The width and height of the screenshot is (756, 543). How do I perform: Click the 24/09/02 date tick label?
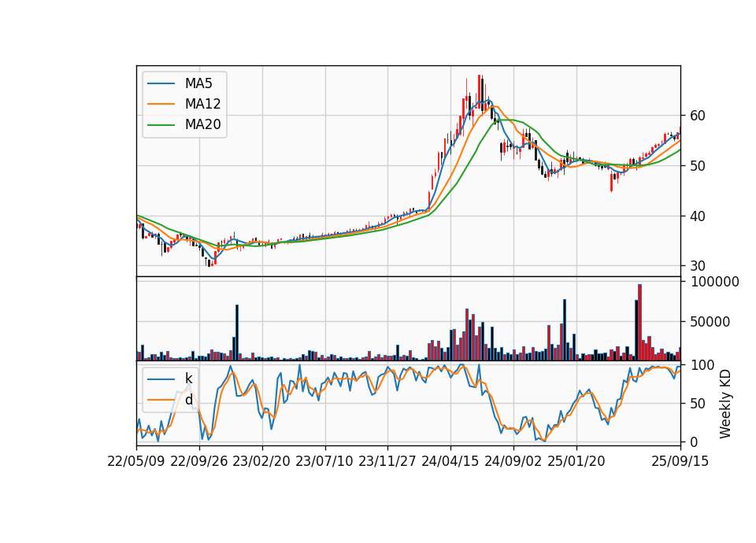[513, 461]
